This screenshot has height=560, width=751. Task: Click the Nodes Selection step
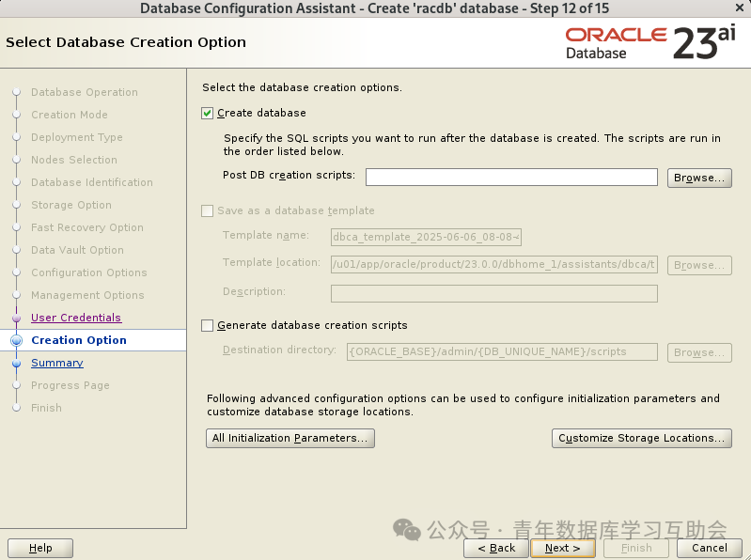(x=73, y=160)
